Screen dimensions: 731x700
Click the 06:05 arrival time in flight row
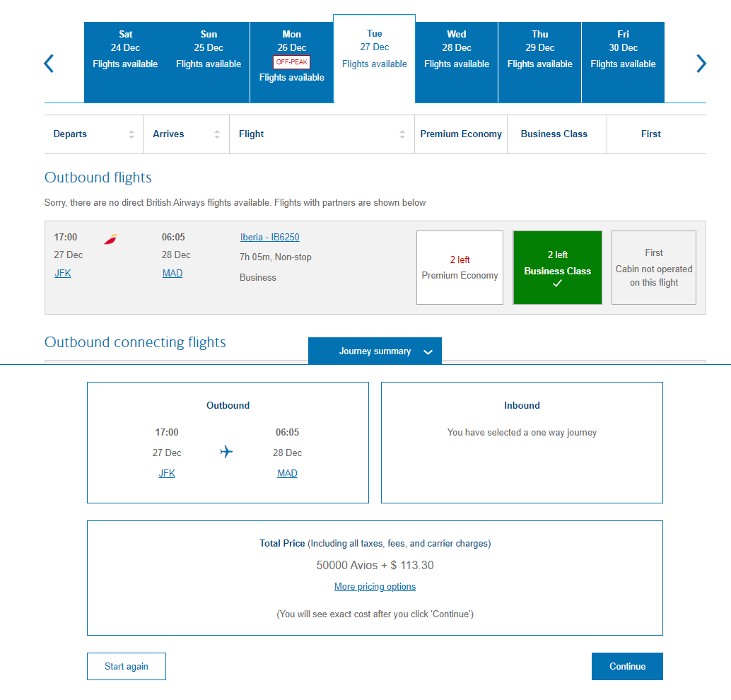173,237
